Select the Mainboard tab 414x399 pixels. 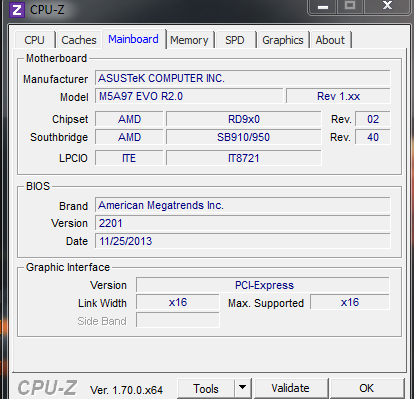(x=134, y=39)
